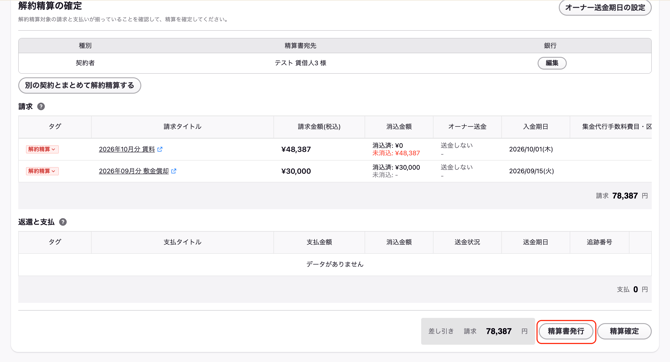The width and height of the screenshot is (670, 362).
Task: Open 2026年10月分 賃料 invoice link
Action: pos(126,149)
